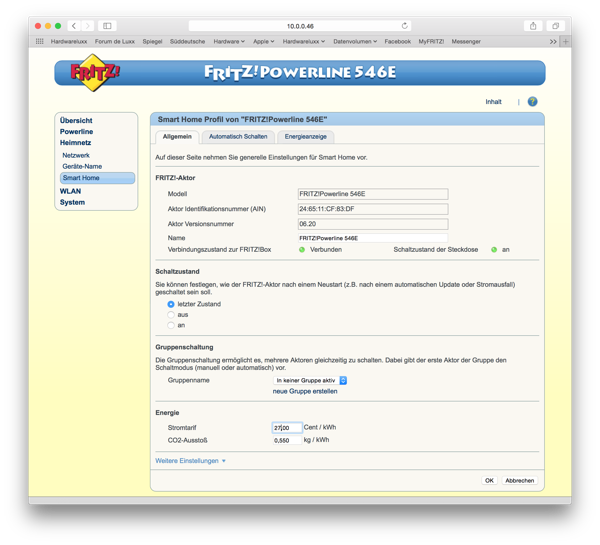The height and width of the screenshot is (545, 600).
Task: Open the Inhalt link
Action: tap(493, 102)
